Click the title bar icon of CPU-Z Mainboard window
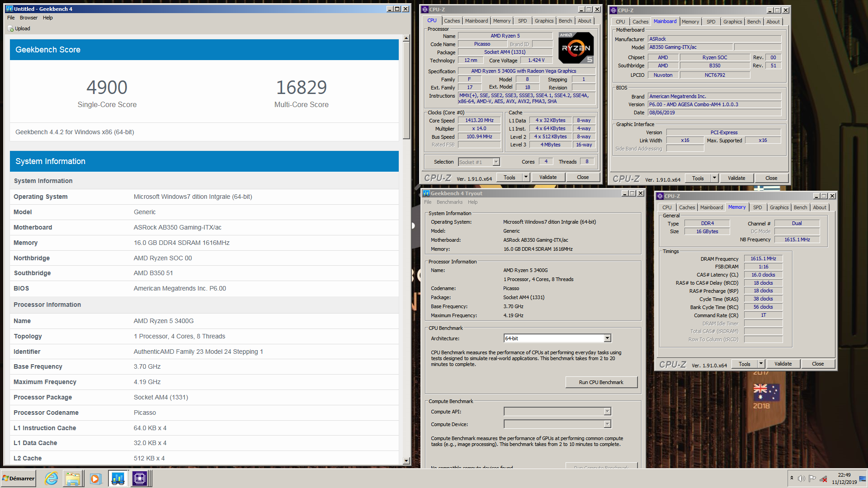 click(613, 10)
